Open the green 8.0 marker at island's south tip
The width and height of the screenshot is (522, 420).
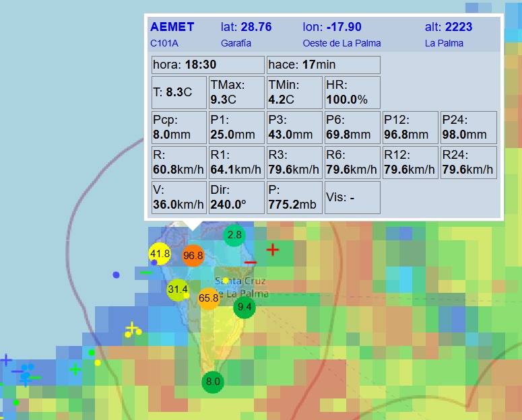(x=213, y=382)
